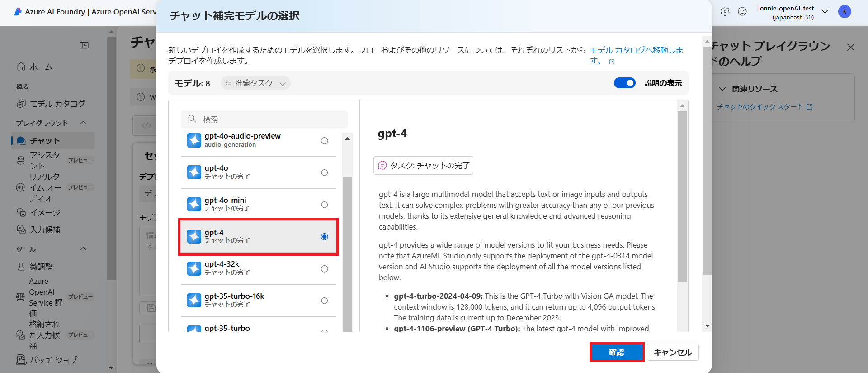
Task: Open settings gear in top bar
Action: (725, 12)
